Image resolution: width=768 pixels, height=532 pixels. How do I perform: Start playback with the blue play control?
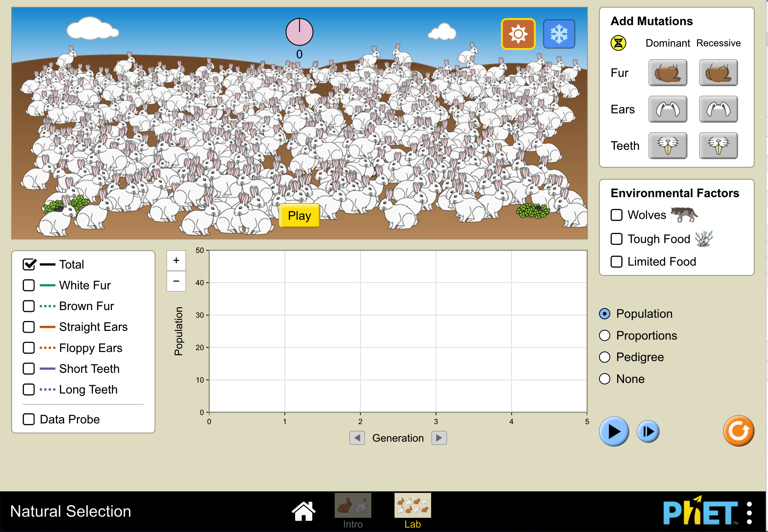click(614, 431)
